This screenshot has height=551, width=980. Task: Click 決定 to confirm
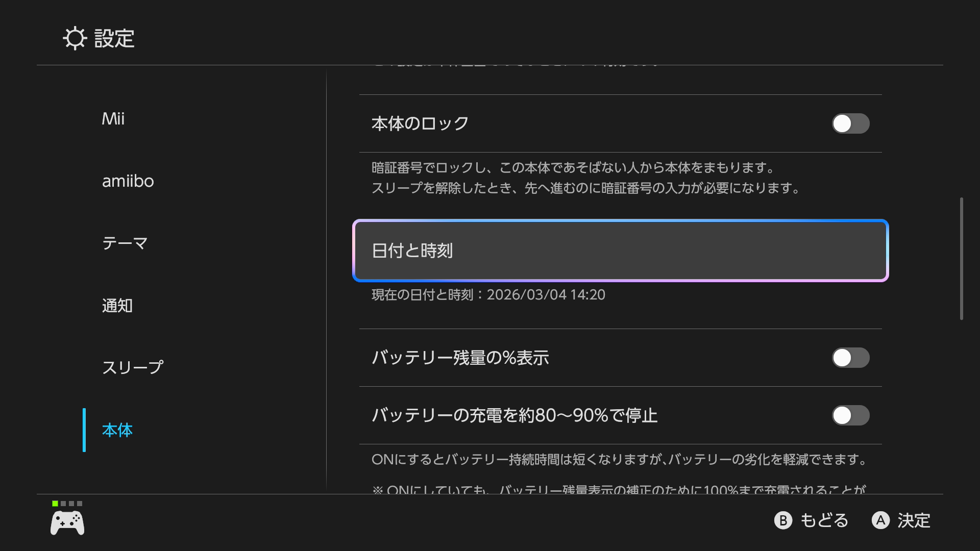pos(901,521)
